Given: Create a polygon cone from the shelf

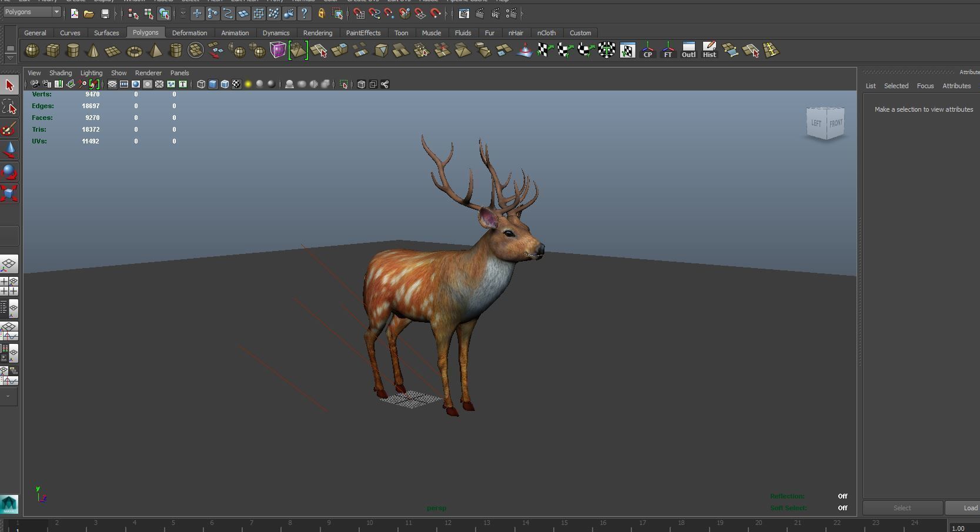Looking at the screenshot, I should pos(93,51).
